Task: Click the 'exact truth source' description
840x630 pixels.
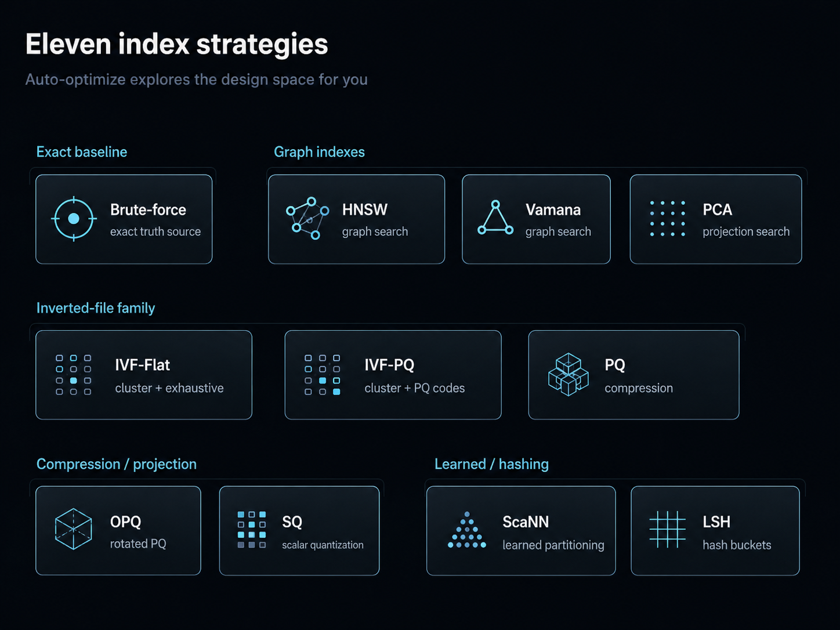Action: click(155, 231)
